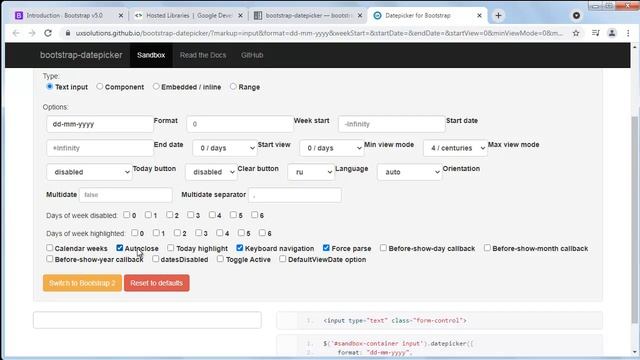Uncheck the Force parse checkbox
The height and width of the screenshot is (360, 640).
tap(326, 248)
